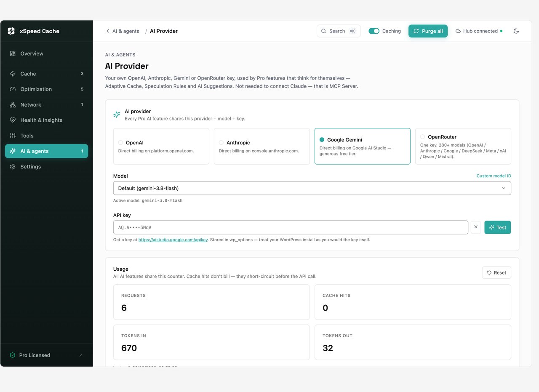
Task: Click the Purge all button
Action: (x=428, y=31)
